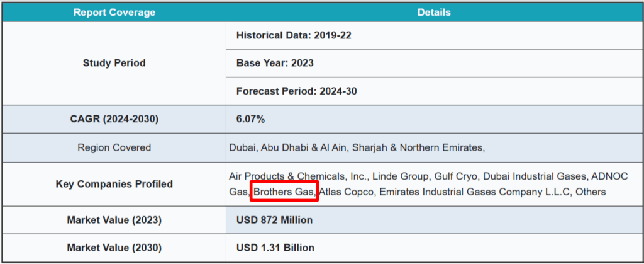Select the '6.07%' CAGR value

coord(250,119)
